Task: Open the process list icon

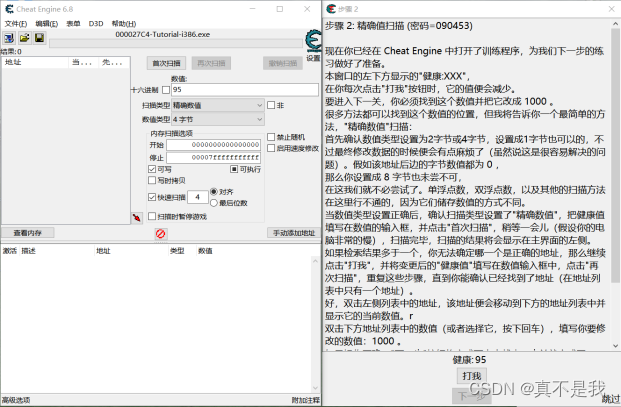Action: 9,38
